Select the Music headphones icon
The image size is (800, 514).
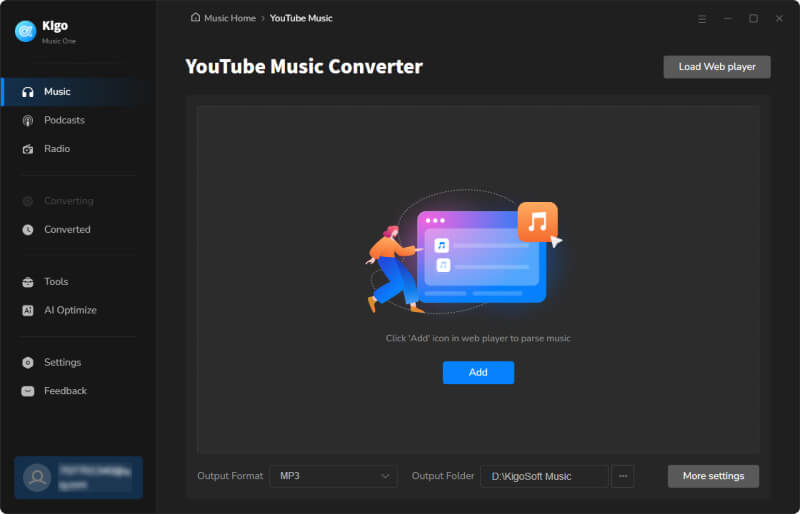(x=28, y=92)
